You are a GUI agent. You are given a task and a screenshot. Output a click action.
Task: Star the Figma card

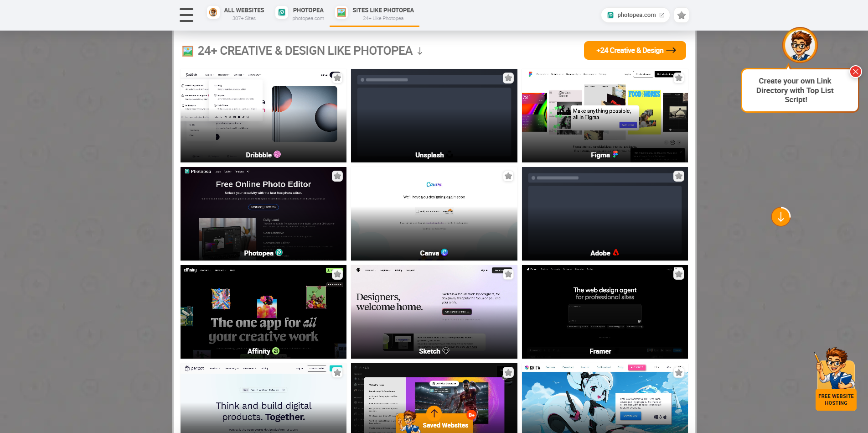coord(679,78)
